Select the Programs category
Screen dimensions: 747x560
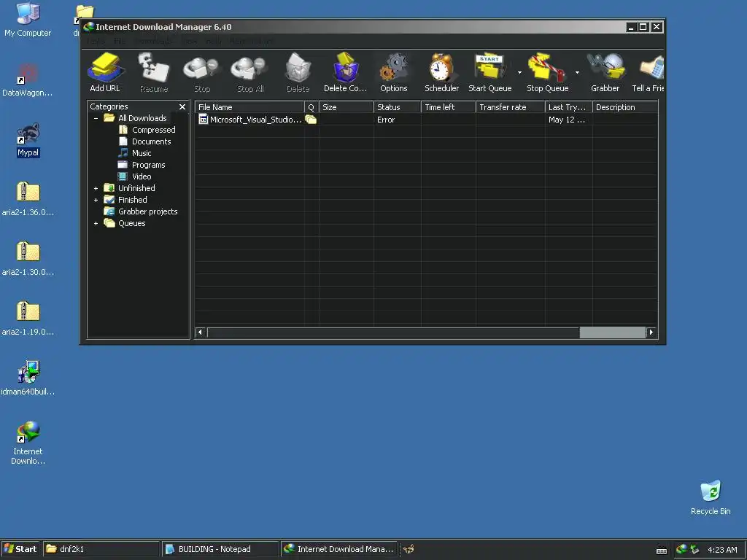(148, 165)
